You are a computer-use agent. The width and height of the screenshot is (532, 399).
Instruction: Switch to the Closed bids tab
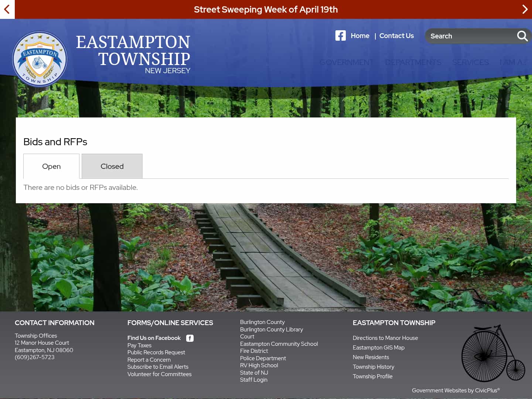112,166
